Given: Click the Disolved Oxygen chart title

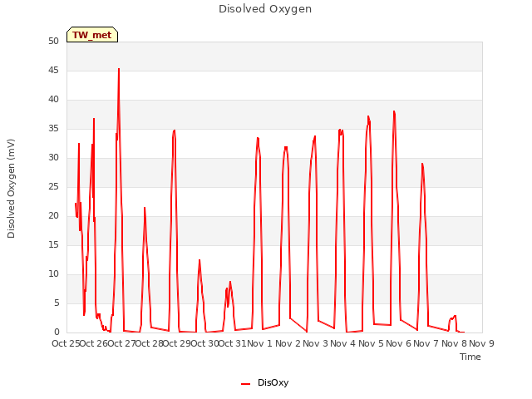Looking at the screenshot, I should click(265, 9).
